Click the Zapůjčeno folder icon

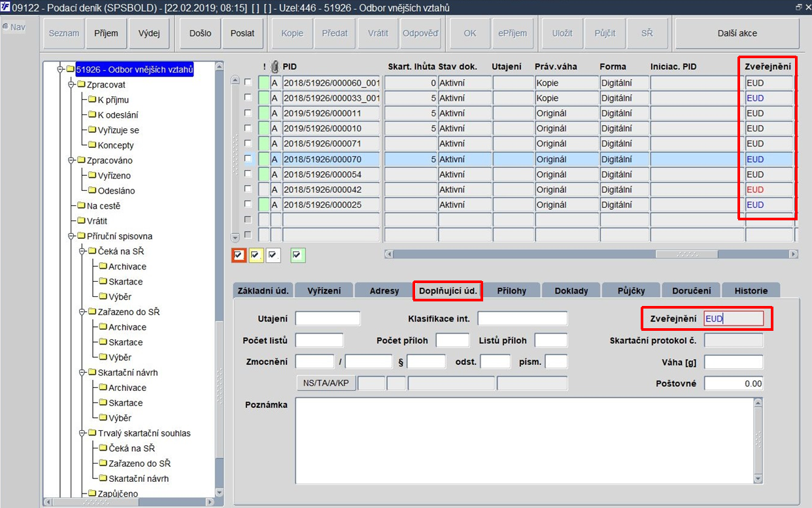(x=92, y=494)
